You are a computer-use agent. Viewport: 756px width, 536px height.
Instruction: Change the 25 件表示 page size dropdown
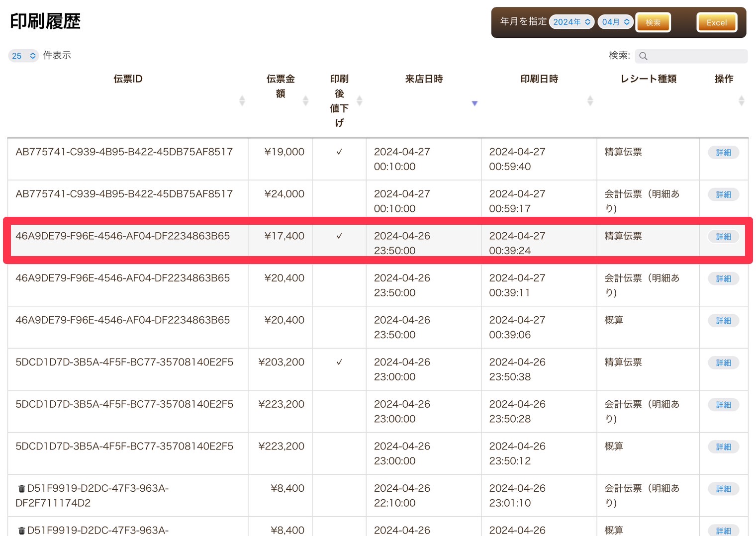pos(23,56)
